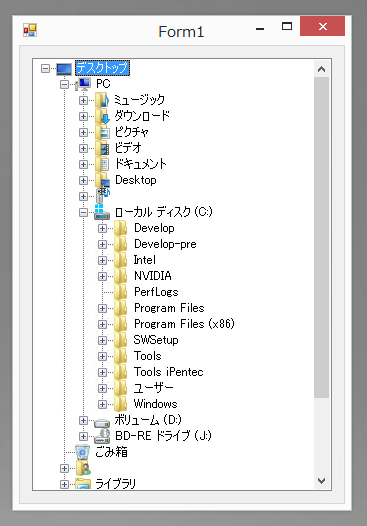Select the PC tree label
This screenshot has width=367, height=526.
[103, 84]
